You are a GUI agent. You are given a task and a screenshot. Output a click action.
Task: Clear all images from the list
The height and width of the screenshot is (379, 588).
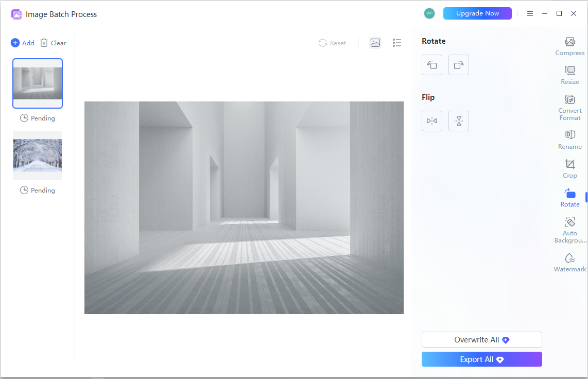coord(53,43)
